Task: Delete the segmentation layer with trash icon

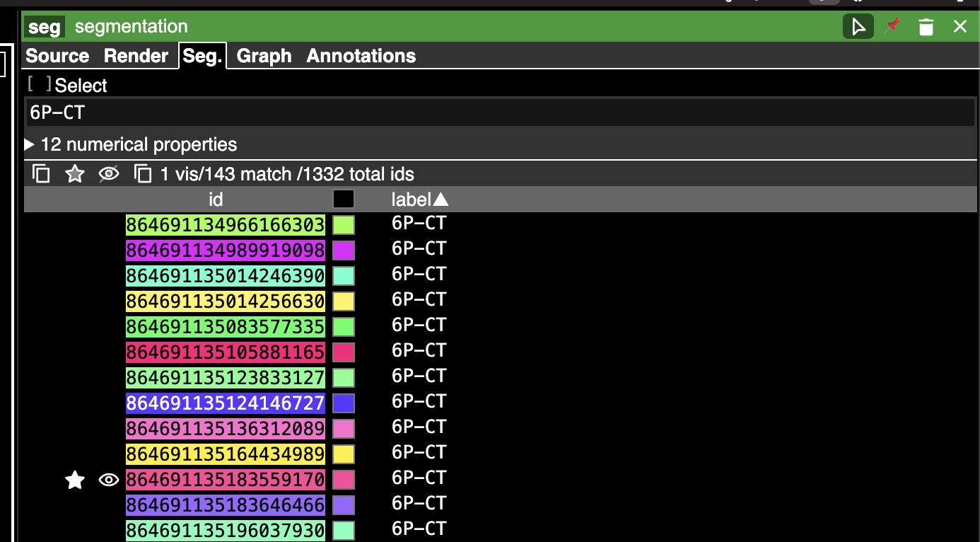Action: pos(926,27)
